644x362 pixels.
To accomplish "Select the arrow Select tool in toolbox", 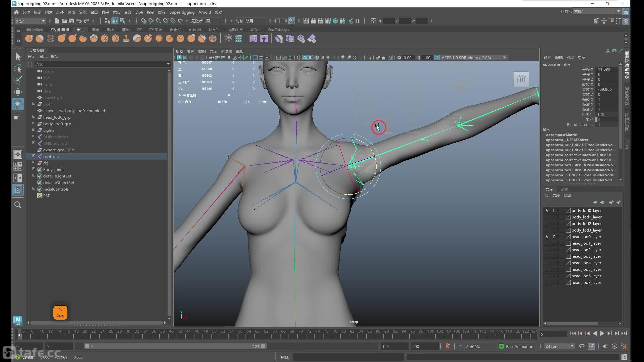I will point(18,57).
